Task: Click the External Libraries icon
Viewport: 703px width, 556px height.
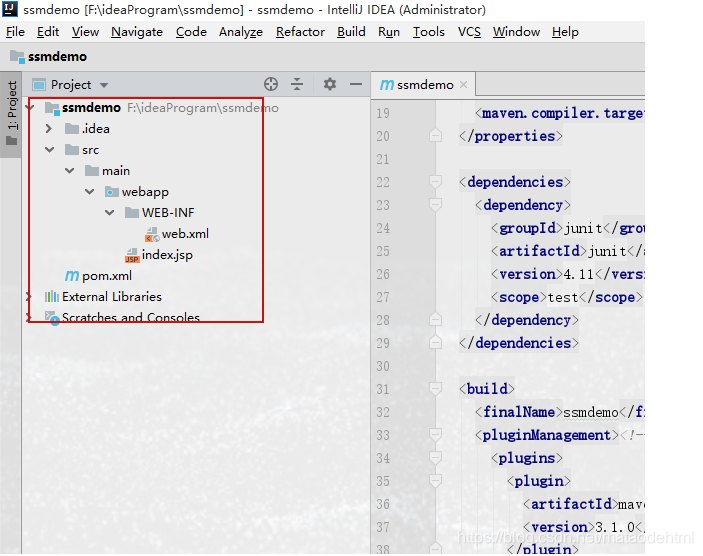Action: point(52,296)
